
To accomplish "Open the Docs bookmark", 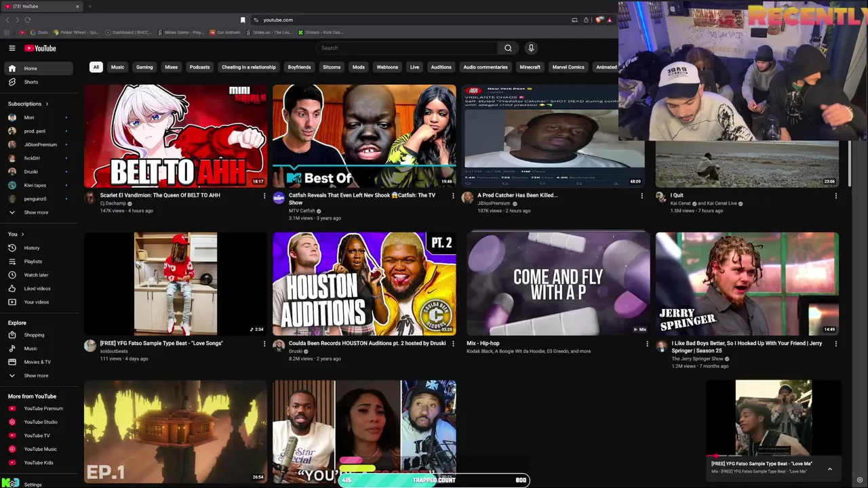I will (x=39, y=33).
